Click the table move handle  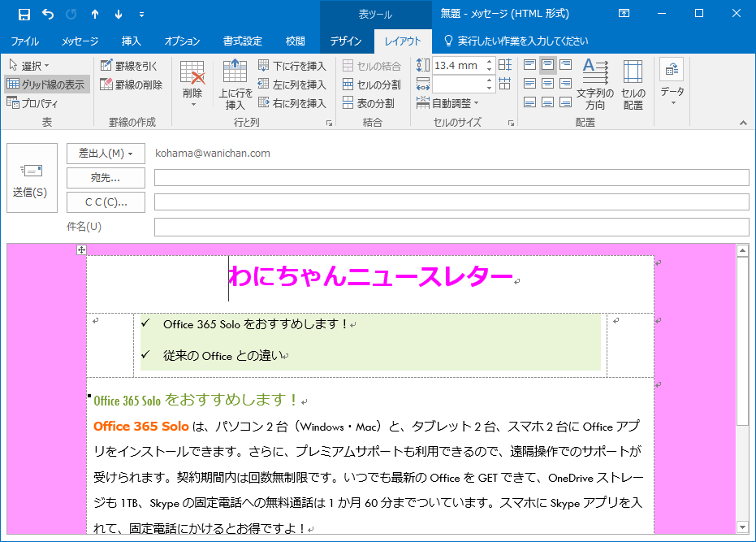coord(81,249)
